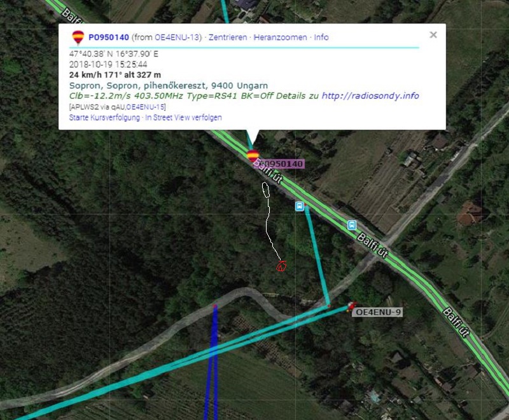509x420 pixels.
Task: Open the P0950140 callsign link
Action: click(109, 38)
